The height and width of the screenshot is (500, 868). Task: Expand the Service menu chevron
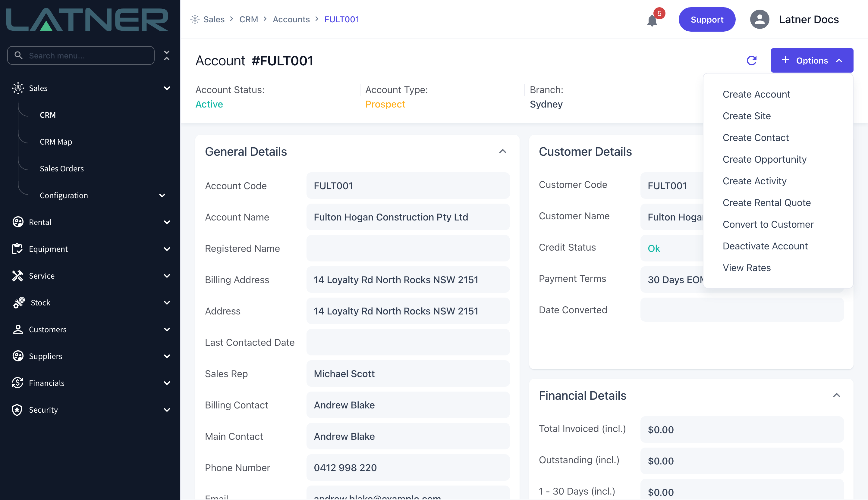pyautogui.click(x=167, y=276)
